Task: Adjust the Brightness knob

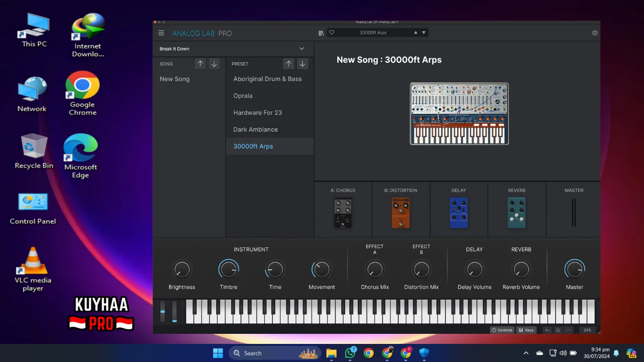Action: tap(182, 269)
